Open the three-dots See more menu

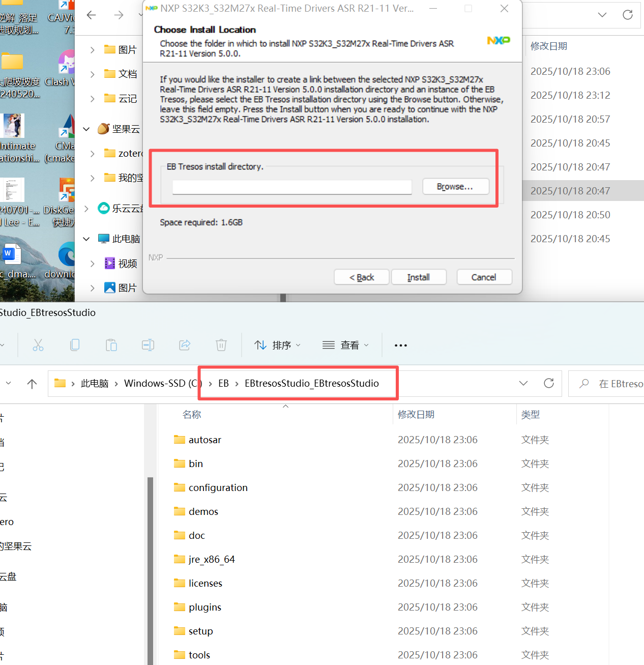point(401,345)
